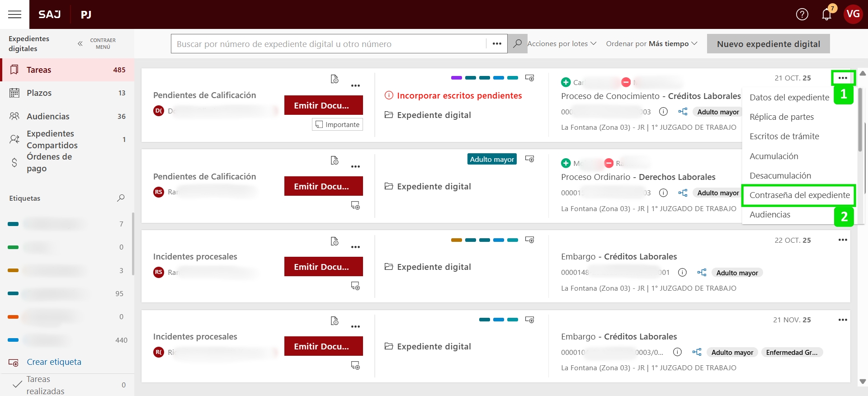Click the VG user avatar
Image resolution: width=868 pixels, height=396 pixels.
[x=853, y=14]
